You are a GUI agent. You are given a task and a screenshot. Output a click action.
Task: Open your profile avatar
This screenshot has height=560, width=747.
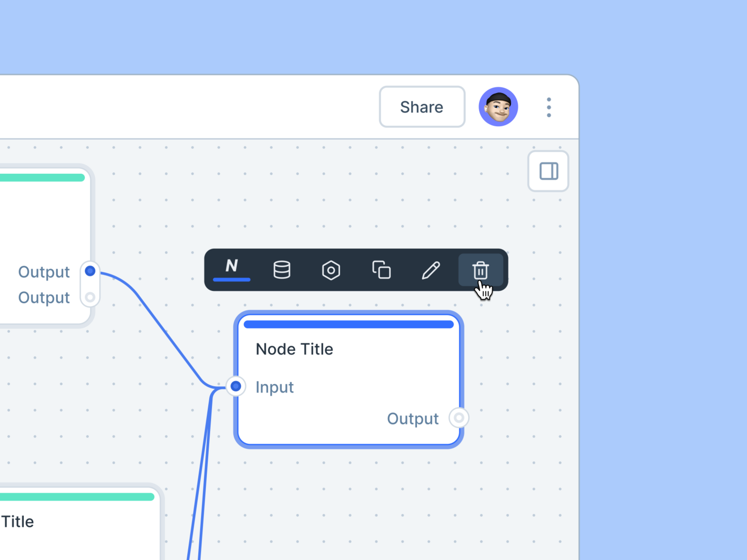tap(498, 106)
